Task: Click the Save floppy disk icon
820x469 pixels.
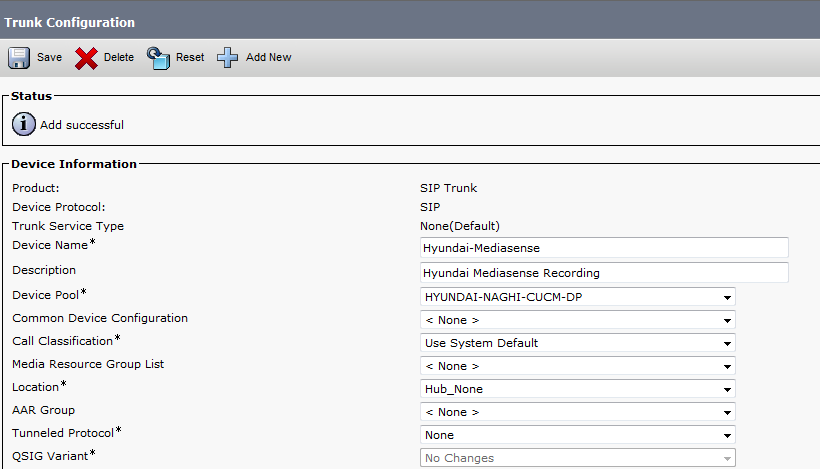Action: (19, 58)
